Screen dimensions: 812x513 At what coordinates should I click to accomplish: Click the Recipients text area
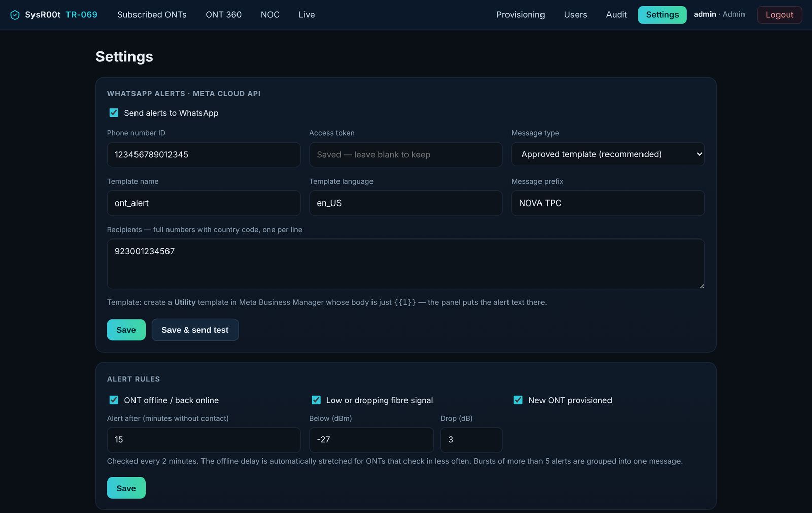(405, 264)
